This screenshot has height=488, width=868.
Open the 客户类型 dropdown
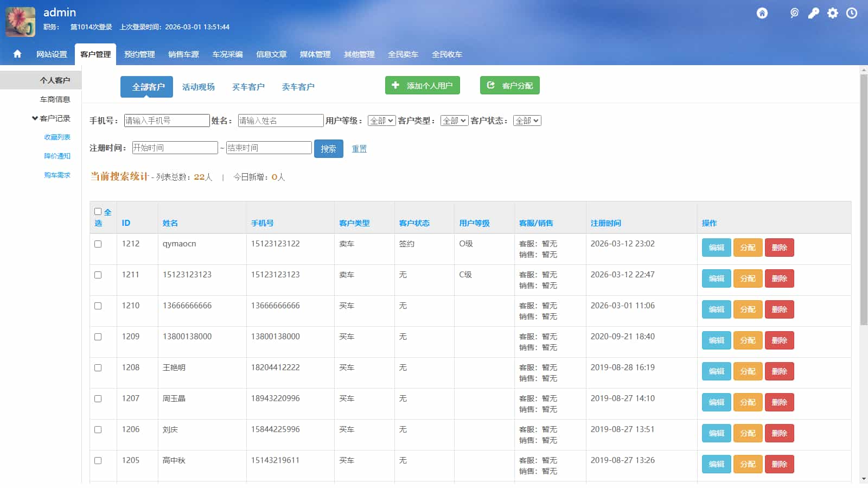pyautogui.click(x=454, y=121)
